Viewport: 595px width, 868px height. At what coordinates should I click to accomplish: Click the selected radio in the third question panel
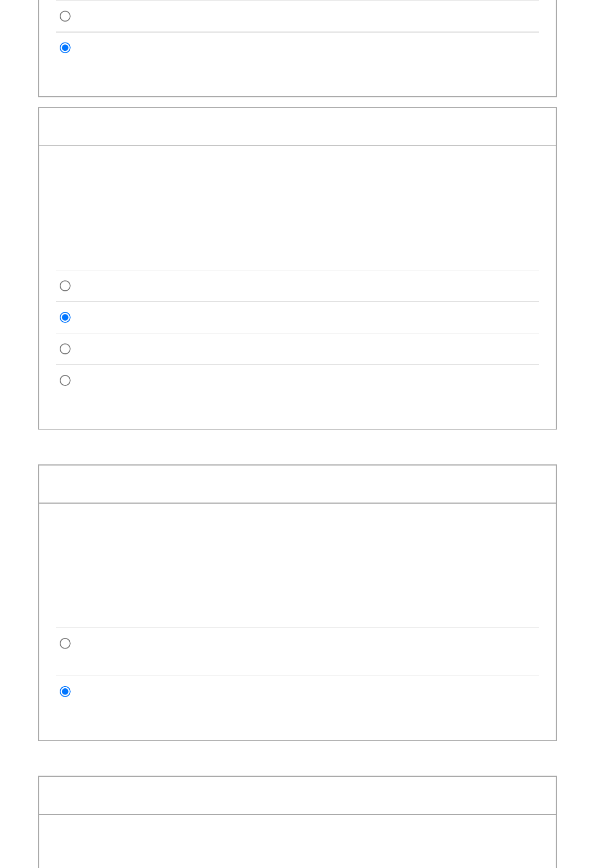click(65, 692)
